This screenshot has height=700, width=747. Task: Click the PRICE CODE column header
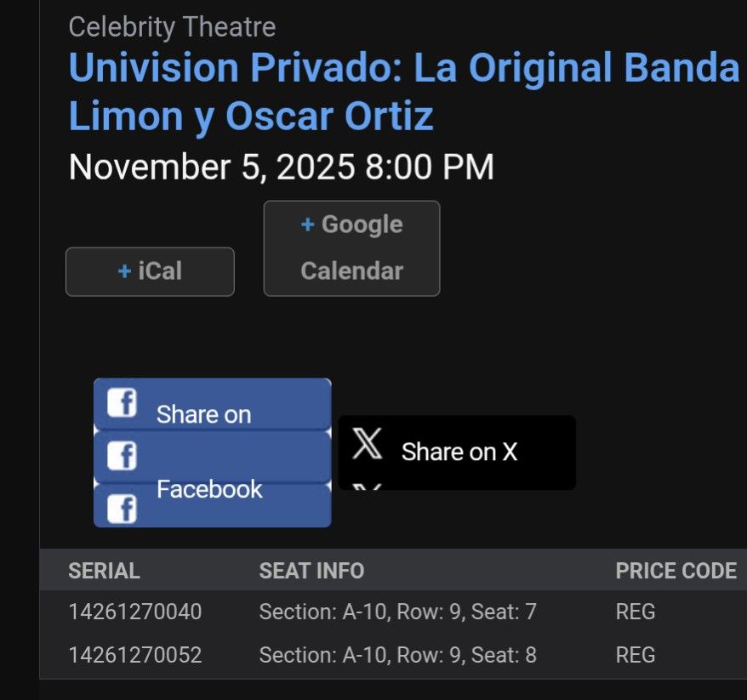(676, 571)
